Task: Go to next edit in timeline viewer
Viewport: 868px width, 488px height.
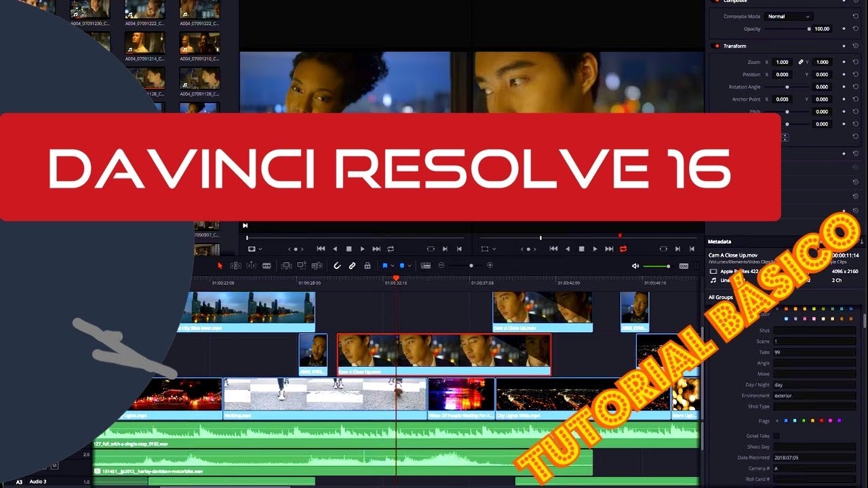Action: click(609, 249)
